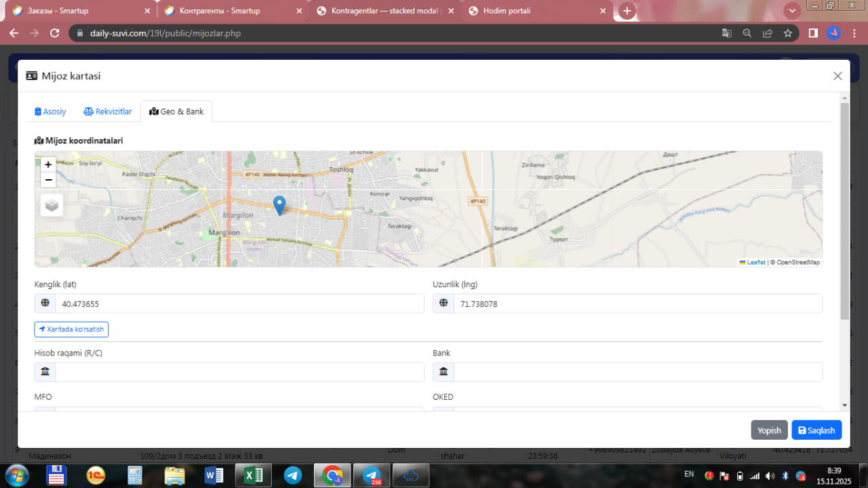Click the Kenglik latitude input field
This screenshot has height=488, width=868.
pos(239,303)
